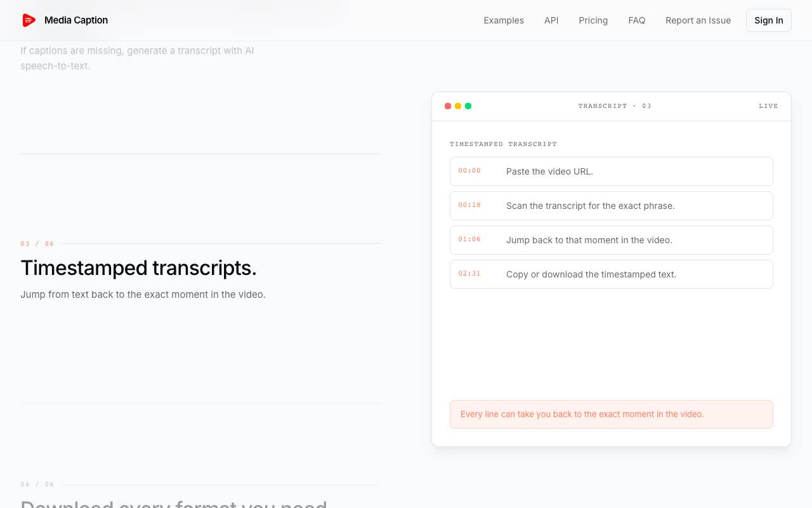
Task: Click the Media Caption brand name
Action: pyautogui.click(x=76, y=20)
